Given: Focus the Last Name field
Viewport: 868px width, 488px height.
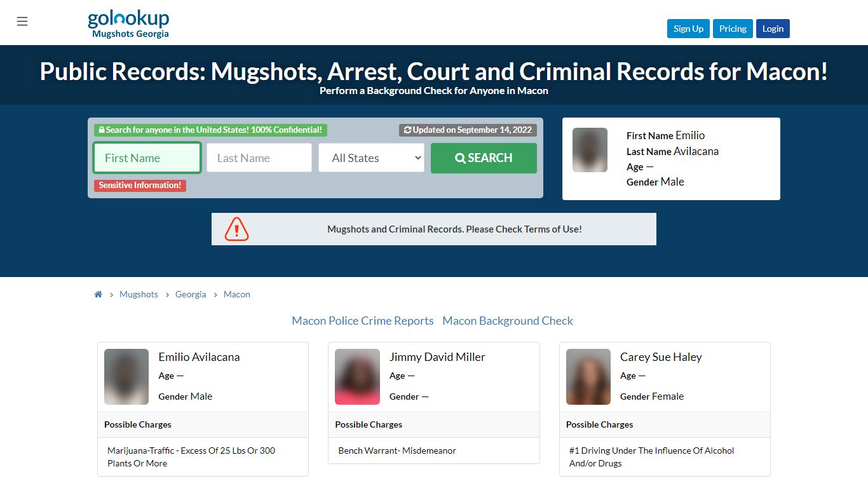Looking at the screenshot, I should [259, 158].
